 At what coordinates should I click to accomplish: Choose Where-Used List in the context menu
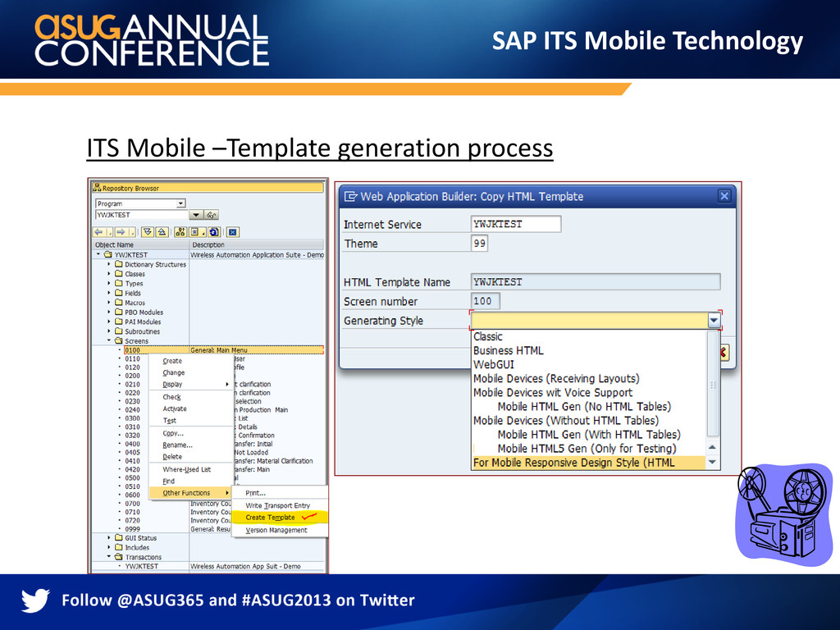coord(190,469)
